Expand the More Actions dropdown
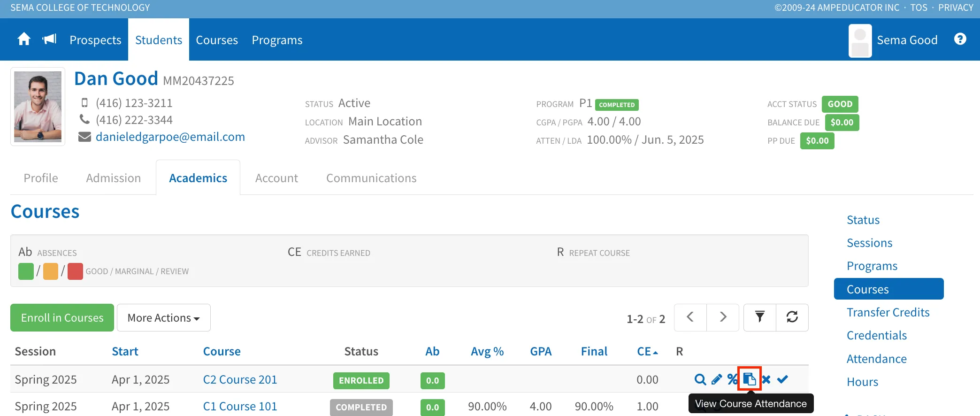The width and height of the screenshot is (980, 416). click(x=164, y=318)
